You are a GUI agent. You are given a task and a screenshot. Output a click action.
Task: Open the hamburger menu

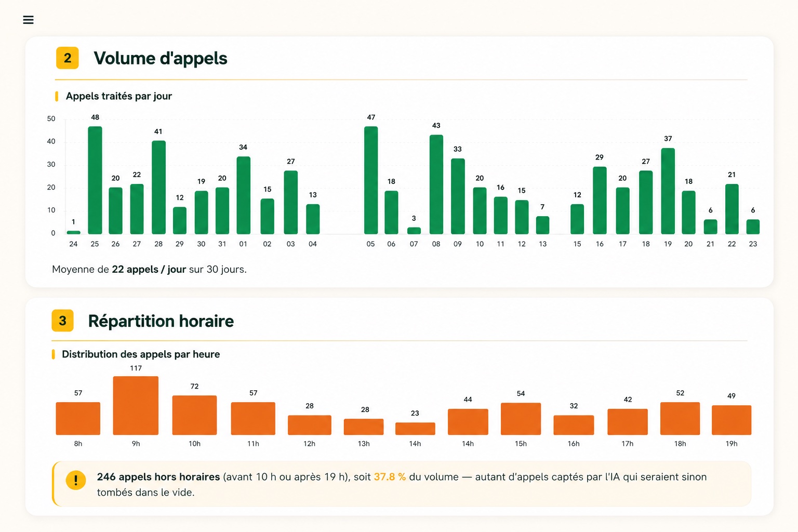29,20
